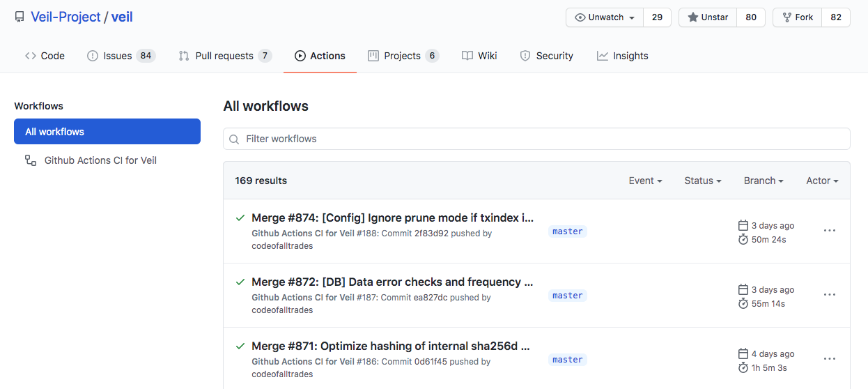Click stopwatch icon next to 1h 5m 3s
868x389 pixels.
coord(743,367)
